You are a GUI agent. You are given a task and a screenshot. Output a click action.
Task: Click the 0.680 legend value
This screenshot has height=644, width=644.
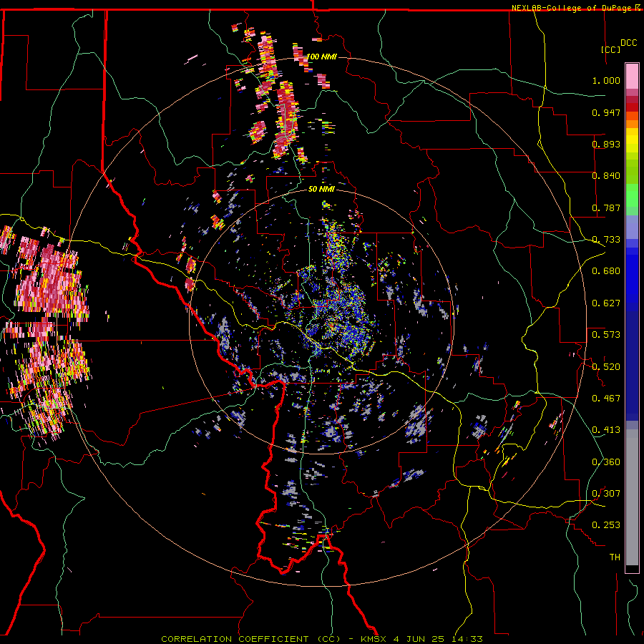click(x=606, y=271)
